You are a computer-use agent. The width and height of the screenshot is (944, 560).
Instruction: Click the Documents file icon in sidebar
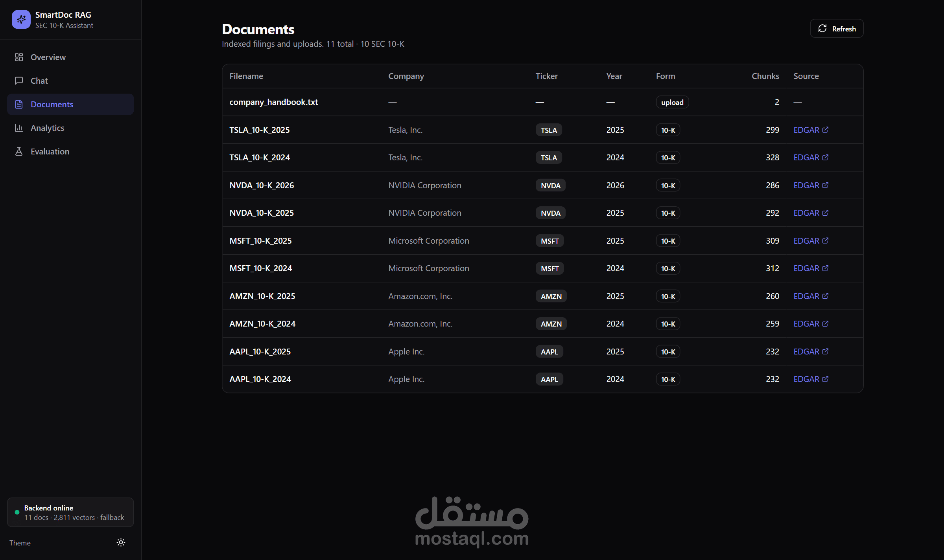point(19,105)
